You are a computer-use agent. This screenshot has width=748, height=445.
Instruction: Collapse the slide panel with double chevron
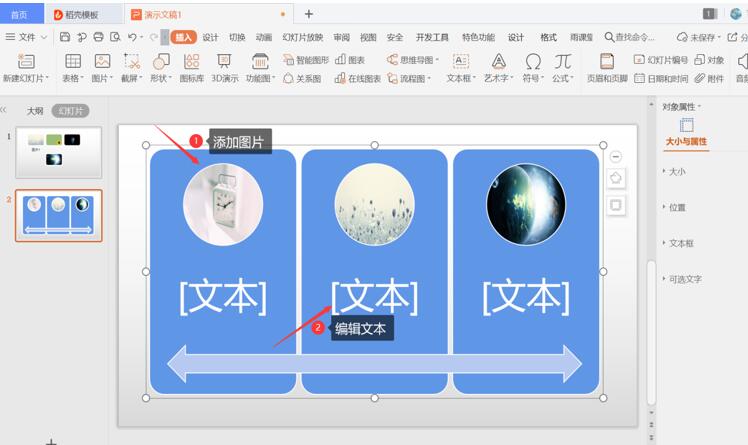[4, 110]
